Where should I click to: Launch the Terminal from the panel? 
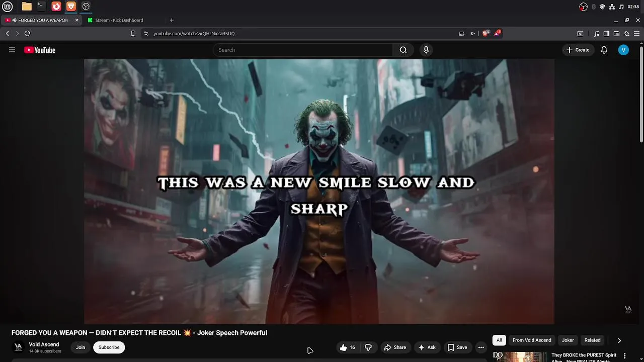(x=41, y=7)
